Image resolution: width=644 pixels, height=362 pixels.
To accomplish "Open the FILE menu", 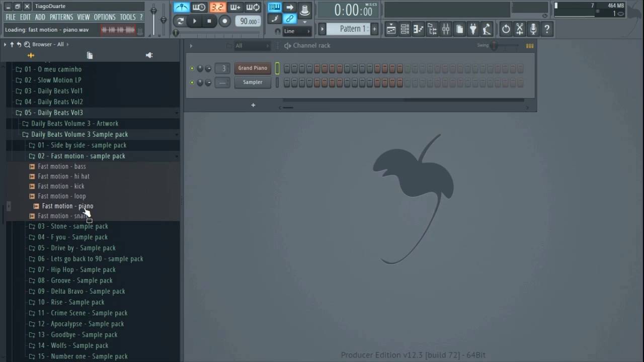I will coord(11,17).
